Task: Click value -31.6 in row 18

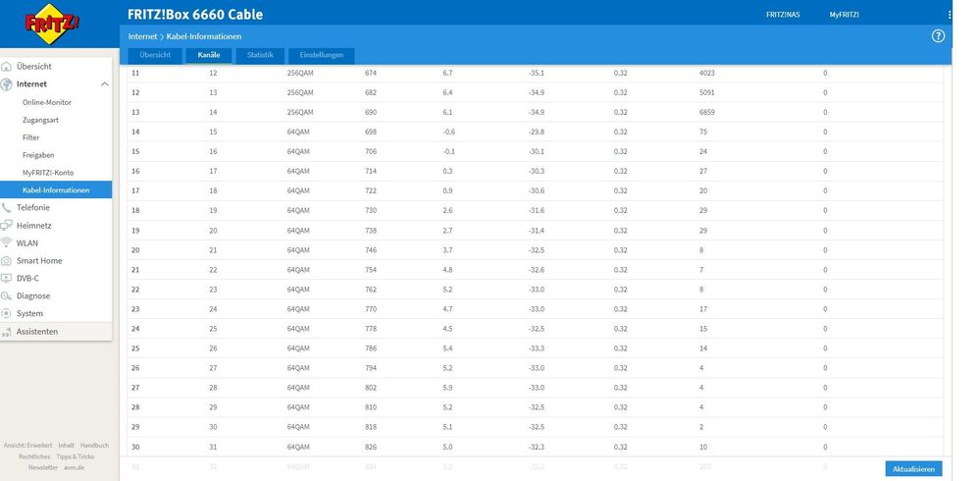Action: [x=537, y=211]
